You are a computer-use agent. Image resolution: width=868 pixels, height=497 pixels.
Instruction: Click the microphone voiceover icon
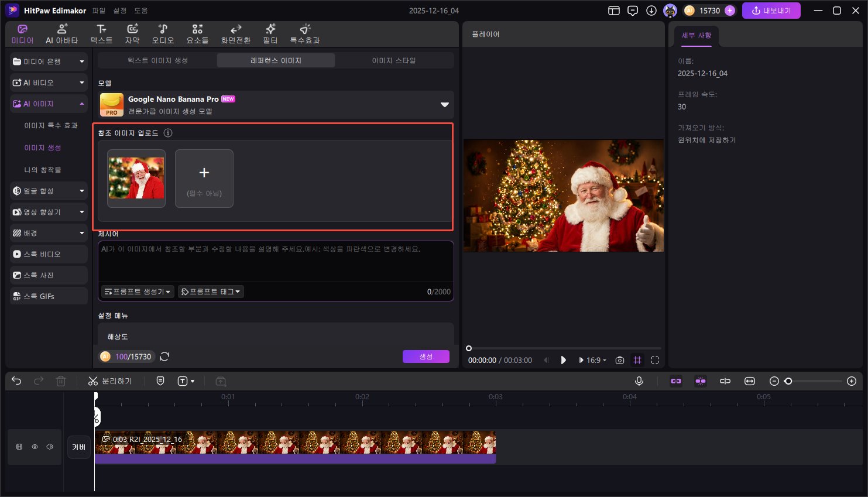click(639, 381)
